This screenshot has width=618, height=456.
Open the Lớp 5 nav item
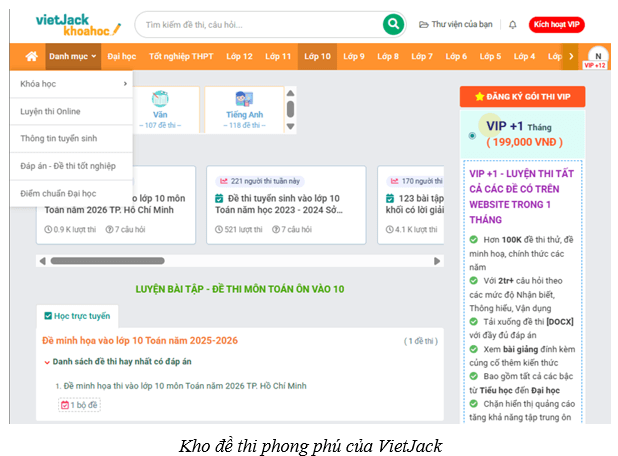click(490, 56)
